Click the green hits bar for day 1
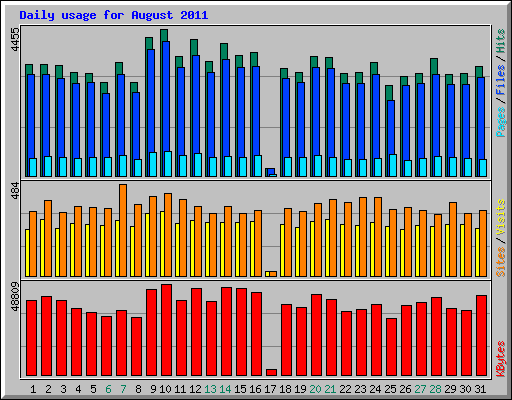The image size is (512, 400). pos(29,69)
